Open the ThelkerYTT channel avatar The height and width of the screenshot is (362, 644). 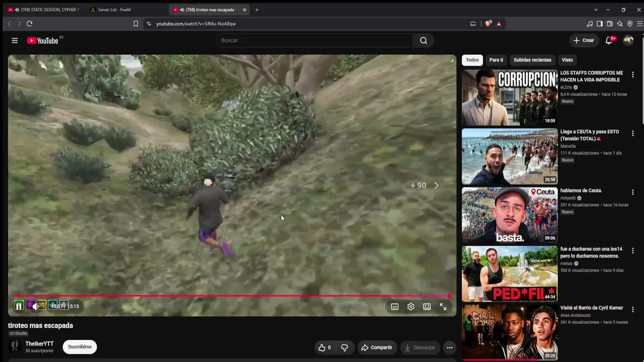coord(15,346)
